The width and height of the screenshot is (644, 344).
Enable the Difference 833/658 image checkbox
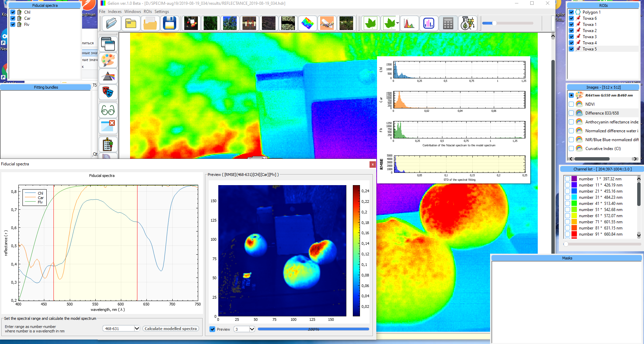[571, 113]
